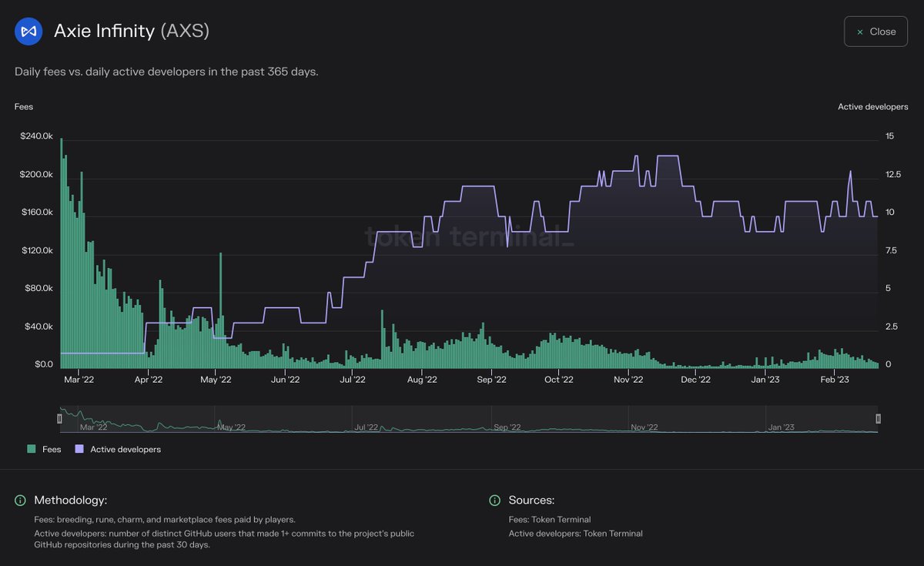Click the Close button
The height and width of the screenshot is (566, 924).
[x=875, y=31]
